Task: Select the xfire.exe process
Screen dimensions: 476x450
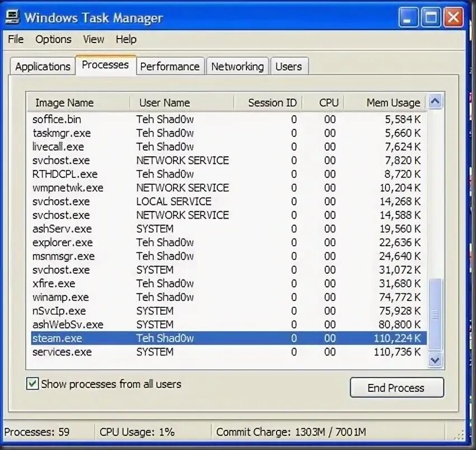Action: pyautogui.click(x=229, y=283)
